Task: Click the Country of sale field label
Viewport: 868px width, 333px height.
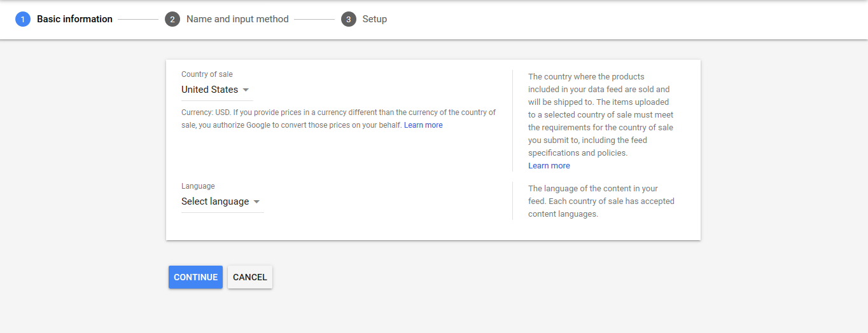Action: (x=207, y=74)
